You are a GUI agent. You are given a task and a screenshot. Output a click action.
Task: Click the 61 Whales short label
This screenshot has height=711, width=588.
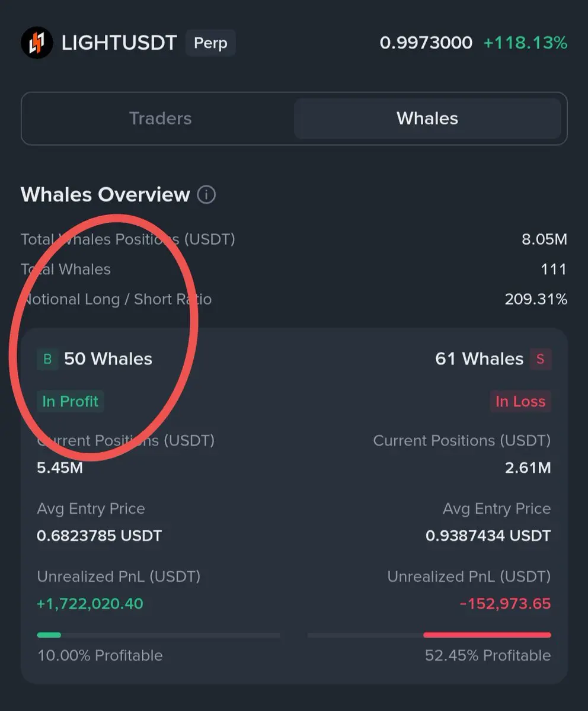(479, 359)
